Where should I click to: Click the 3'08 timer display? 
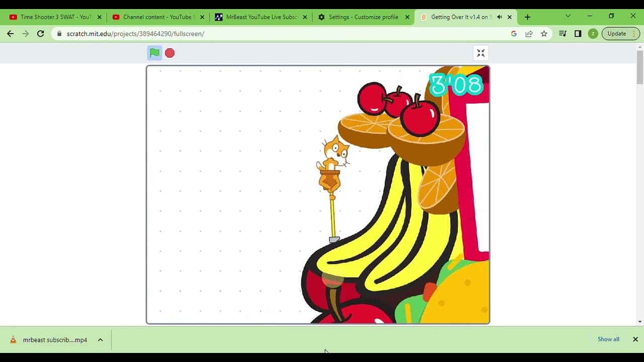tap(456, 85)
